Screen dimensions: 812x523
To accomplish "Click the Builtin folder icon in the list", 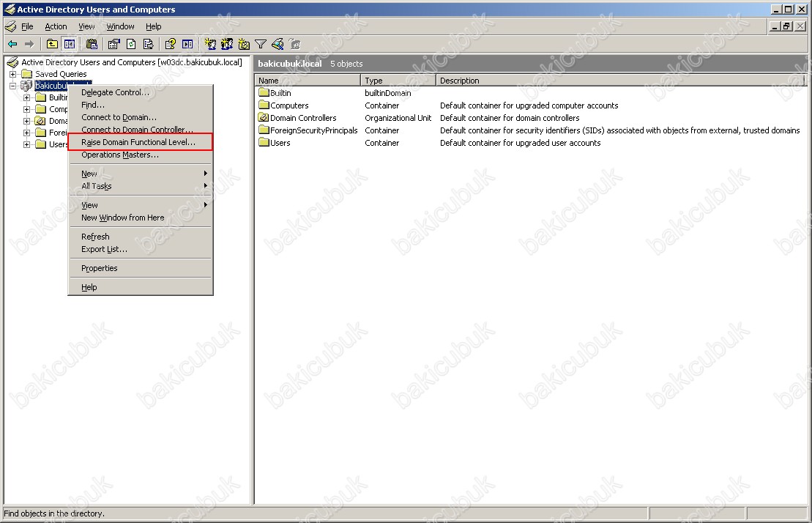I will [x=264, y=93].
